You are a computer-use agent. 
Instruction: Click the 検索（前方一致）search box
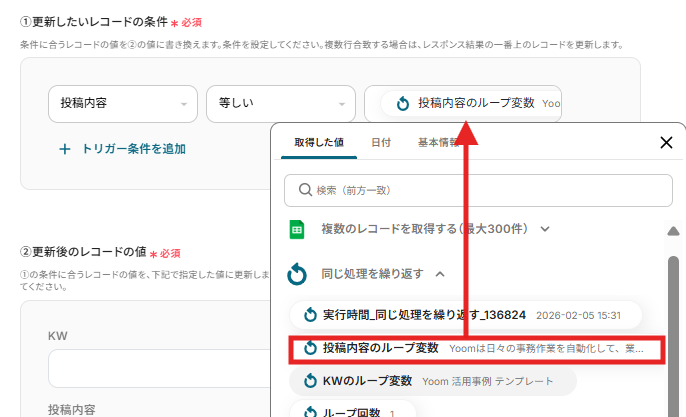pyautogui.click(x=478, y=190)
